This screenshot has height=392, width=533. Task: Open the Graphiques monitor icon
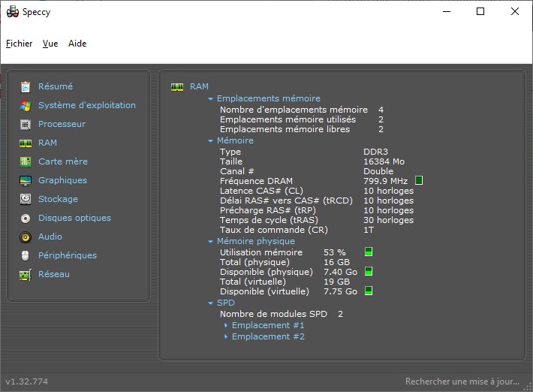[x=26, y=180]
